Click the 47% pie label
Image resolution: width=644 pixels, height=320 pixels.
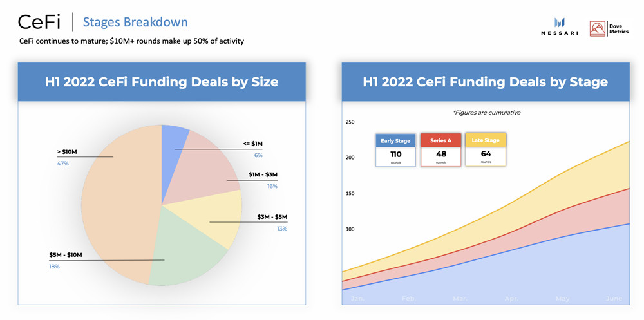click(x=62, y=164)
